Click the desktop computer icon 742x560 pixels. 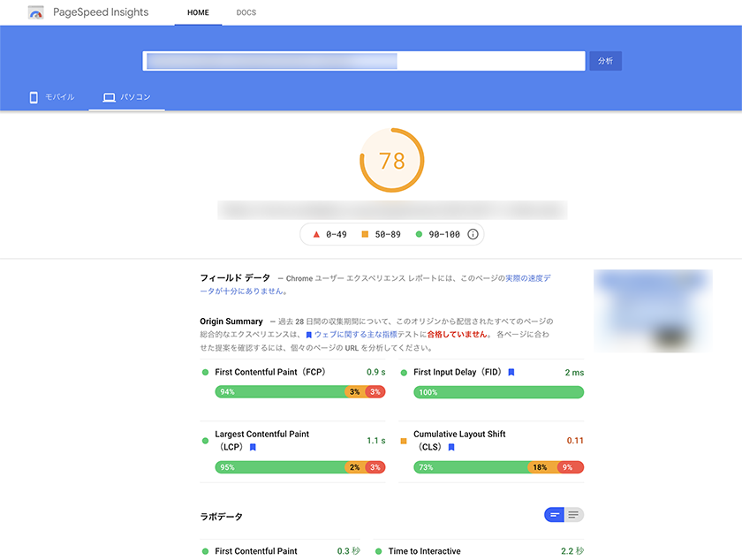[110, 97]
